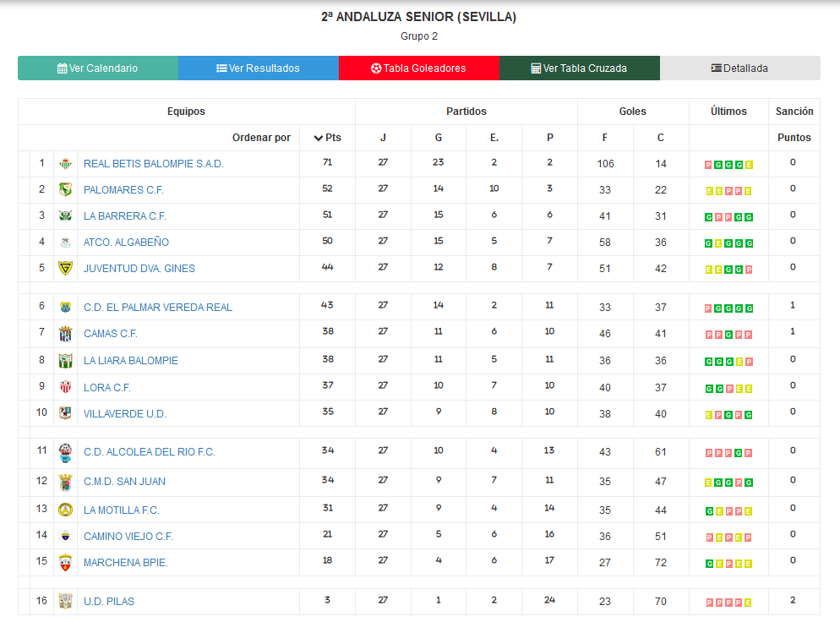Click Real Betis points value 71
The height and width of the screenshot is (622, 840).
coord(327,162)
